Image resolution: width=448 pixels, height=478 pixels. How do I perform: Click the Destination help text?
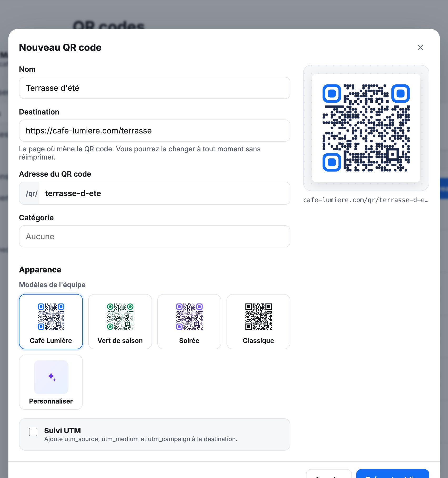click(x=140, y=153)
